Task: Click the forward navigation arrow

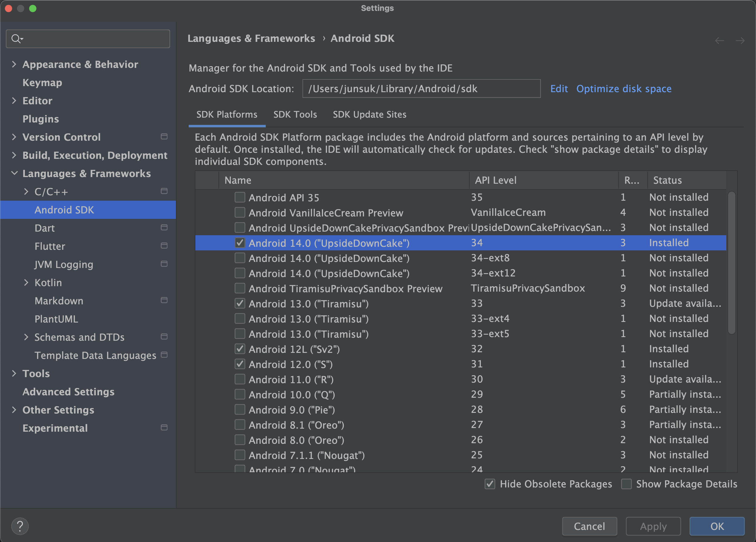Action: pos(740,41)
